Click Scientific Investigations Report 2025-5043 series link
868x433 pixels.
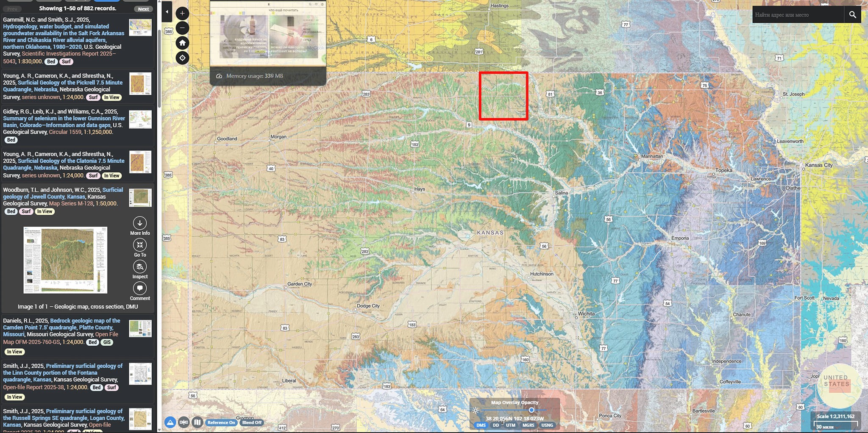coord(59,57)
